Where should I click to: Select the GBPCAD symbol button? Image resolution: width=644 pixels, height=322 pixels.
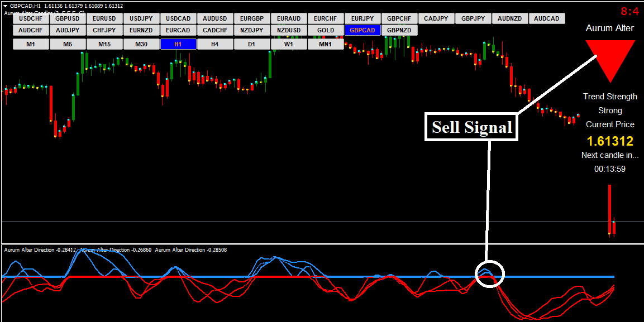coord(362,30)
